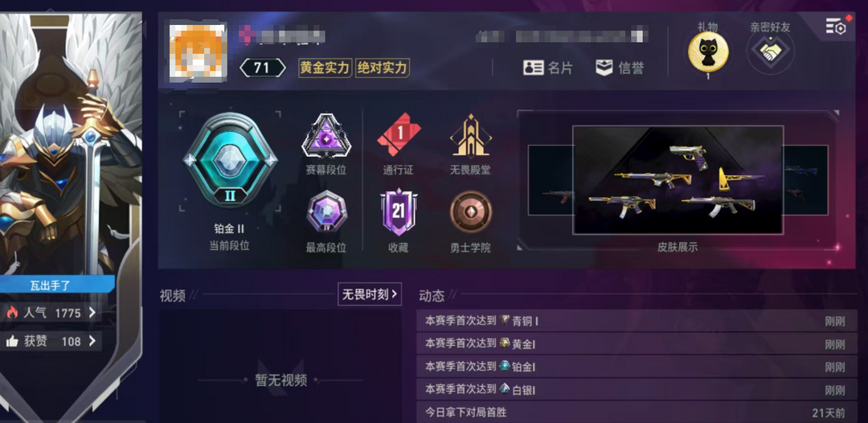Open the 本赛季首次达到 铂金I activity entry
The image size is (868, 423).
(x=637, y=367)
